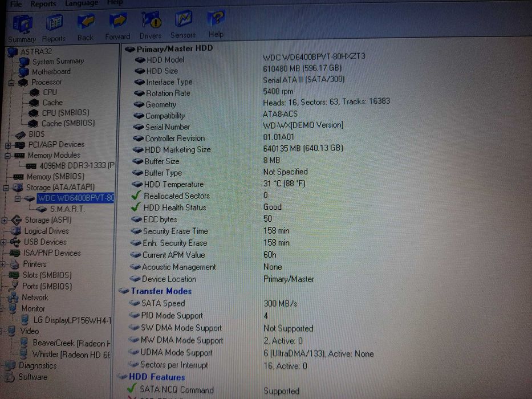Open the Sensors toolbar icon
This screenshot has height=399, width=532.
pos(183,25)
